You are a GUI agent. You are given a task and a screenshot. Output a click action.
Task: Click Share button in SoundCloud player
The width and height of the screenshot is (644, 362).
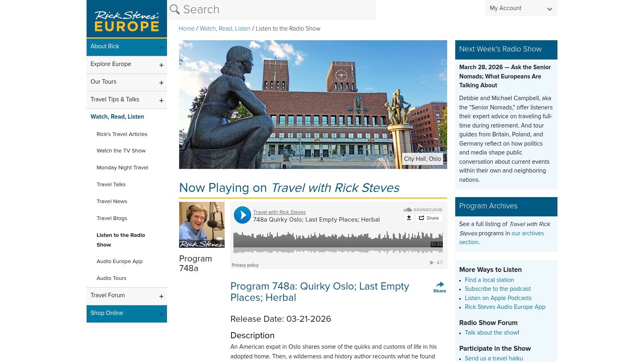pyautogui.click(x=429, y=218)
